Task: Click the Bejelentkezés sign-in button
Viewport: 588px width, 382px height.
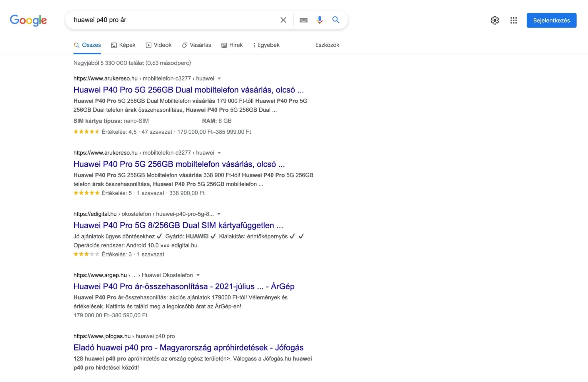Action: tap(551, 20)
